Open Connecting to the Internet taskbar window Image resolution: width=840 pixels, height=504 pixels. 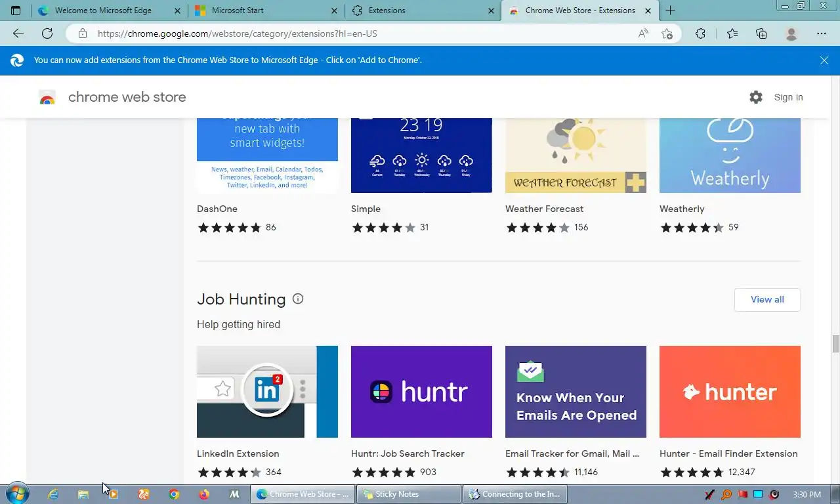[515, 494]
